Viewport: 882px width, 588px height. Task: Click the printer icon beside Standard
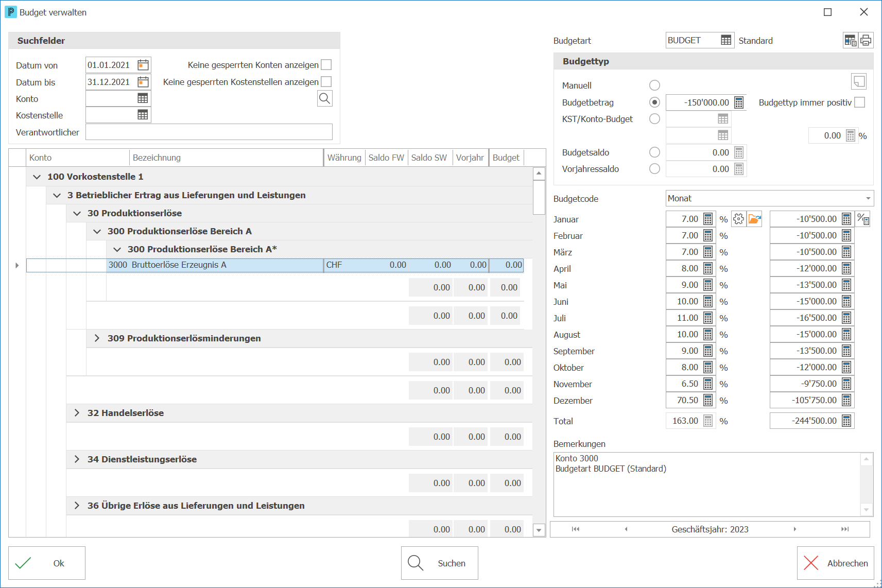pyautogui.click(x=866, y=40)
